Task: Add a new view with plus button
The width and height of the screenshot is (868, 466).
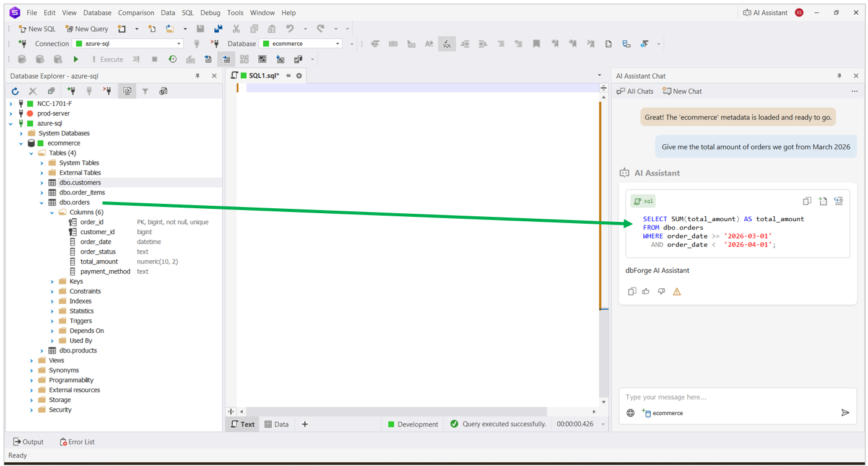Action: click(305, 424)
